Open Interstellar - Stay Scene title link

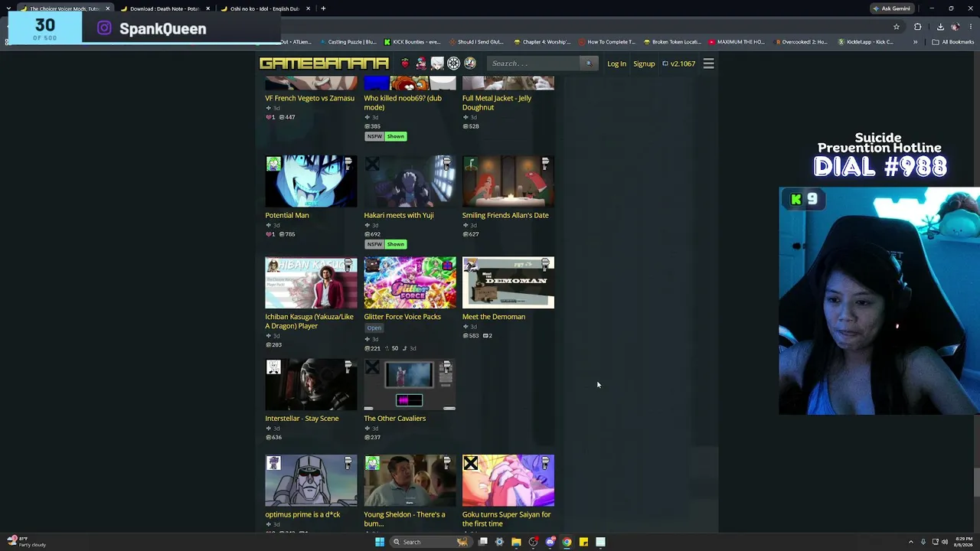(x=302, y=419)
